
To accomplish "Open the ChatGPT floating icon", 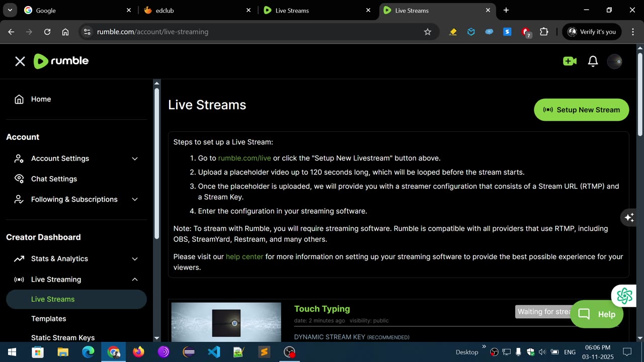I will click(x=624, y=296).
